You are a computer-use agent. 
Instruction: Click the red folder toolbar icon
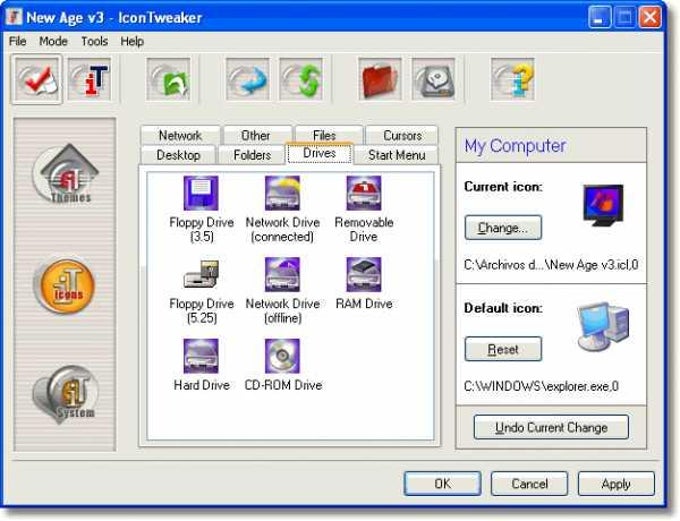(x=380, y=79)
